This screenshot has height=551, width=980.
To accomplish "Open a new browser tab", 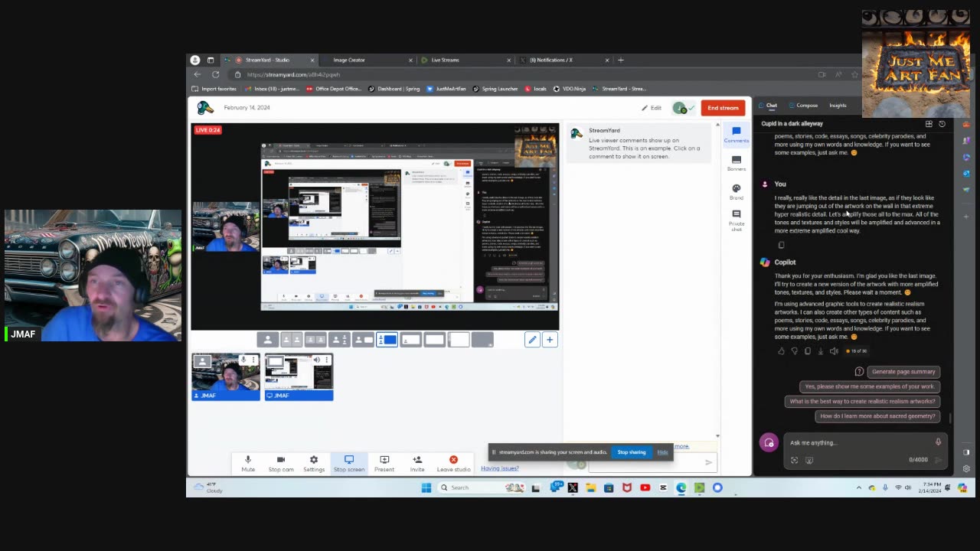I will coord(621,60).
